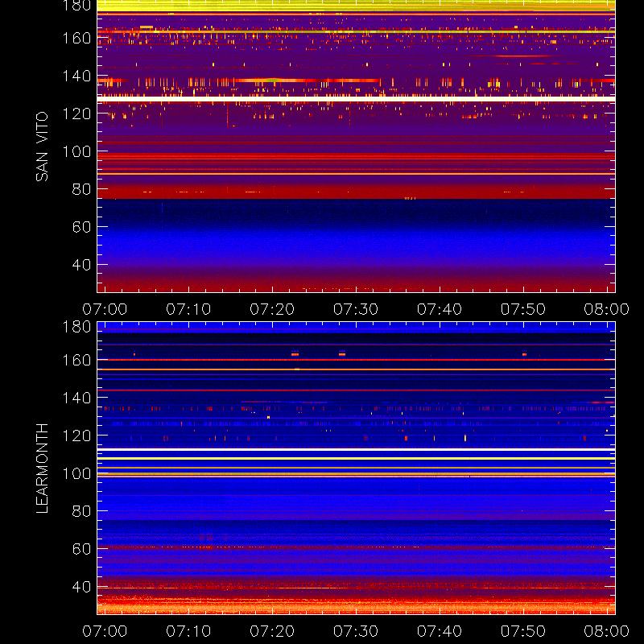Click the 07:30 time label under Learmonth plot
Image resolution: width=644 pixels, height=644 pixels.
[356, 631]
